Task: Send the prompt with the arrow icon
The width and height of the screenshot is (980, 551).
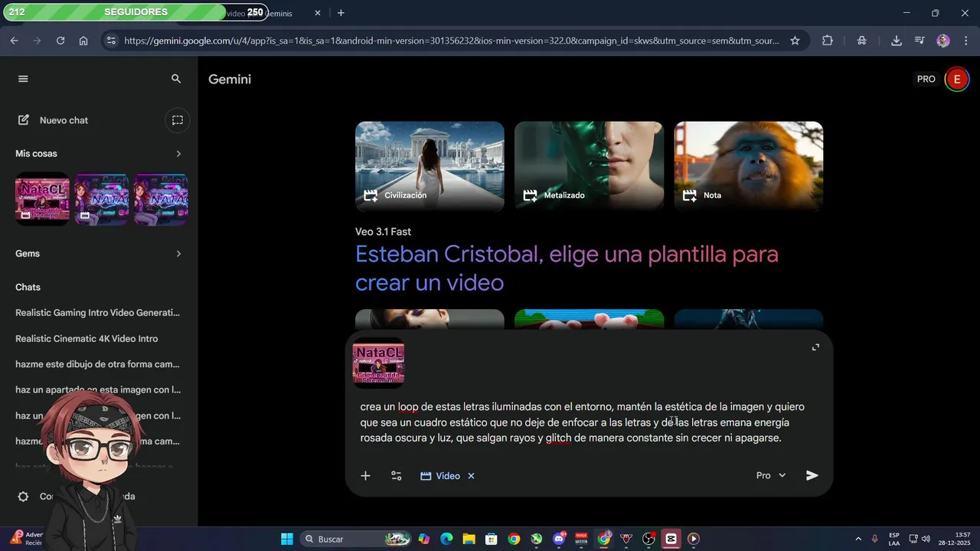Action: pos(812,476)
